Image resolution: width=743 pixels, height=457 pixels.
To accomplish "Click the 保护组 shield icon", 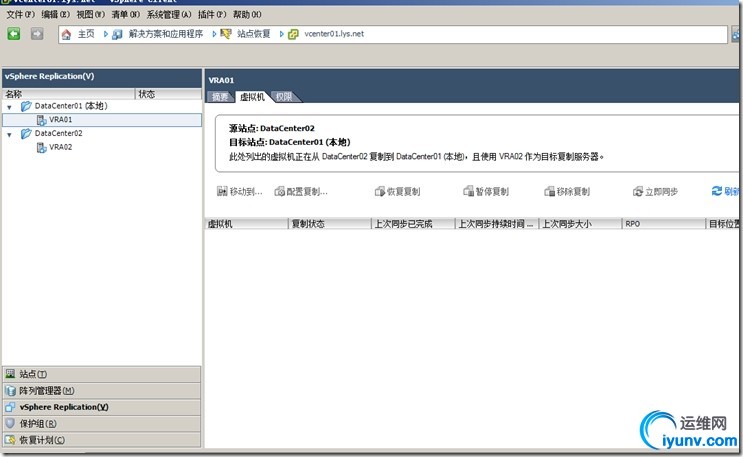I will click(x=10, y=423).
